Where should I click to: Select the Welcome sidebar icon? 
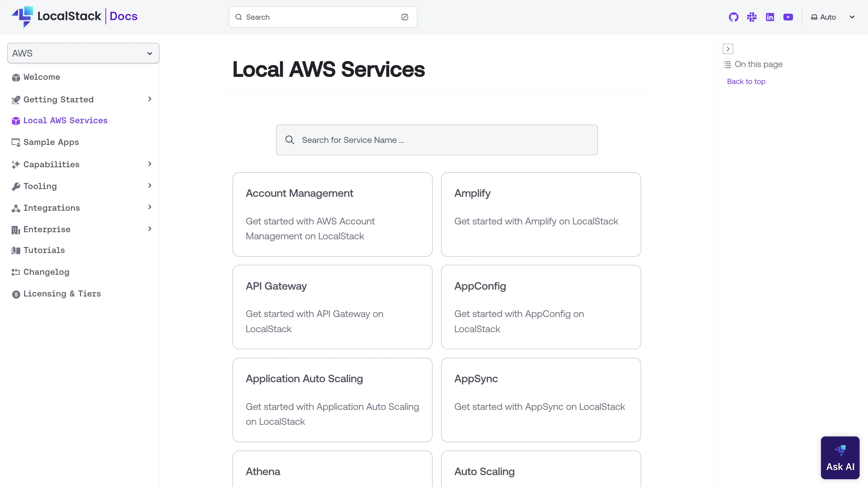[x=16, y=77]
